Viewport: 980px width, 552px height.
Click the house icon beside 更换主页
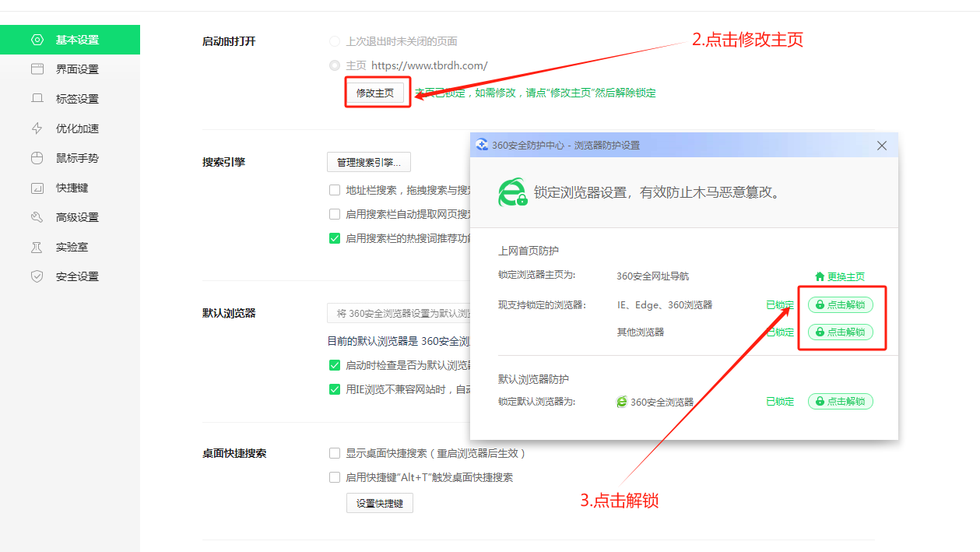tap(820, 276)
